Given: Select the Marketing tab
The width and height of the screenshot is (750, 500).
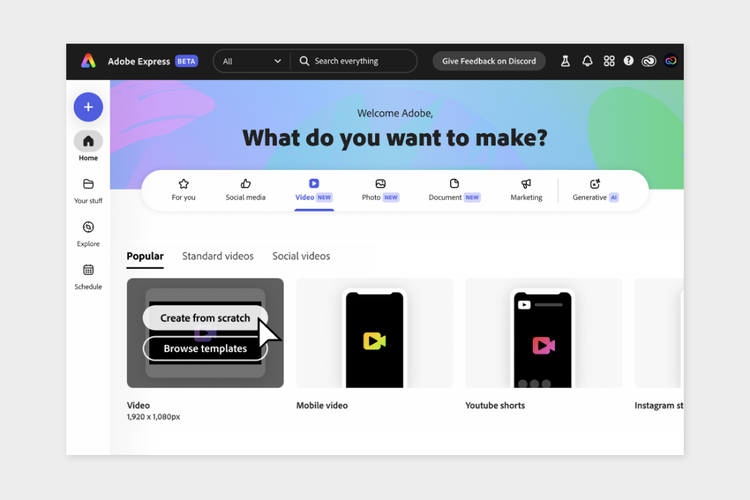Looking at the screenshot, I should coord(526,190).
